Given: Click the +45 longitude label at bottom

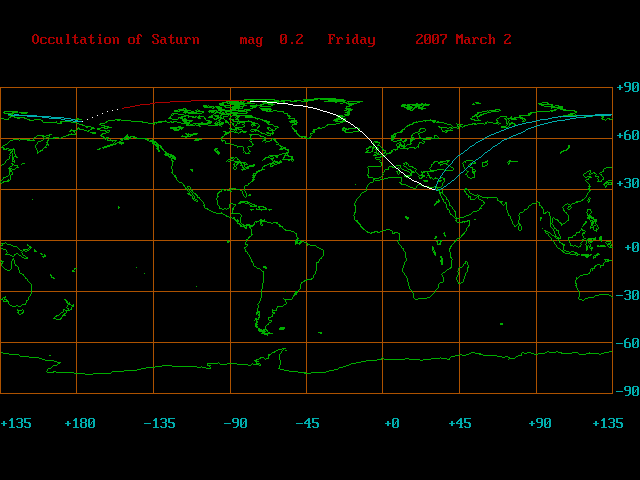Looking at the screenshot, I should point(459,424).
